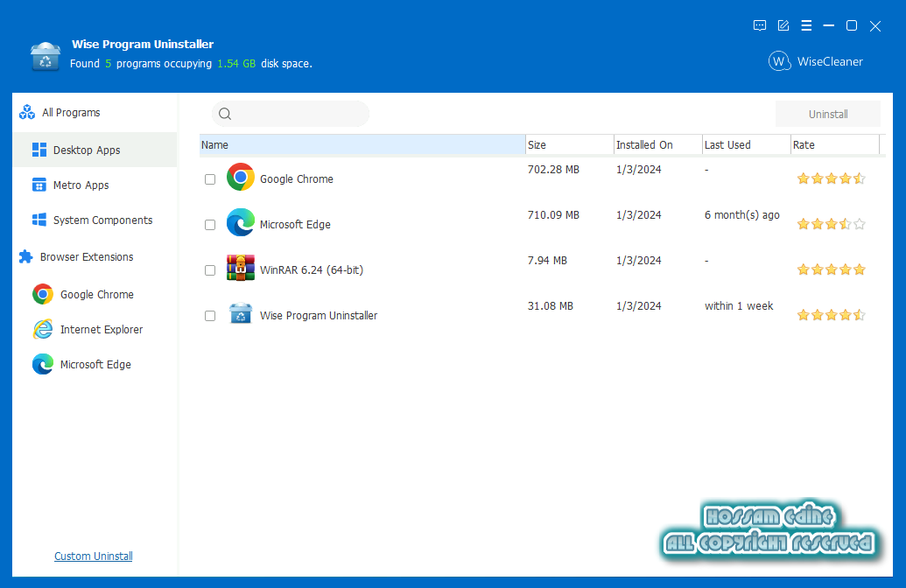Select the Microsoft Edge program name
906x588 pixels.
[295, 225]
